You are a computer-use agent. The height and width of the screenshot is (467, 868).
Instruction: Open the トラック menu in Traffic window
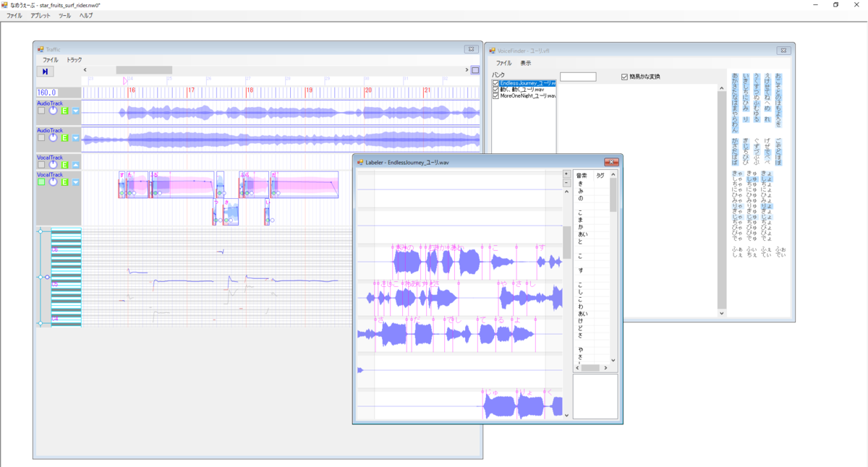coord(75,60)
